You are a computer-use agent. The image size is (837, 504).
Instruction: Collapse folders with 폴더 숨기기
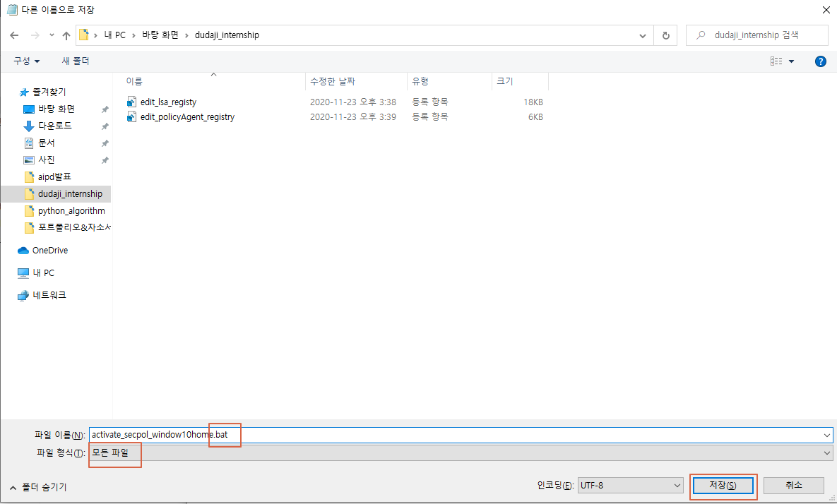coord(38,487)
